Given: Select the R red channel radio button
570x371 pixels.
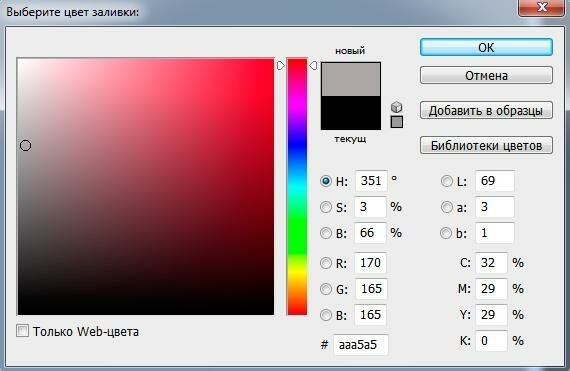Looking at the screenshot, I should click(326, 263).
